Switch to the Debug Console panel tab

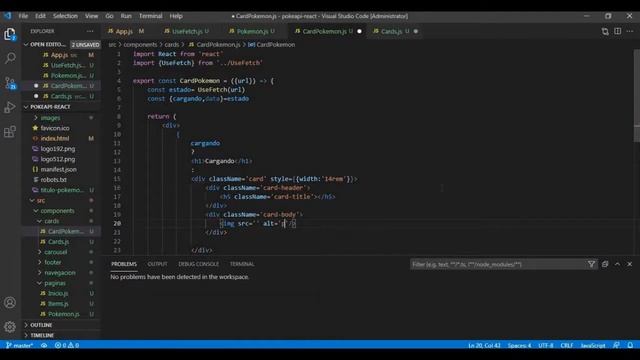(x=198, y=264)
